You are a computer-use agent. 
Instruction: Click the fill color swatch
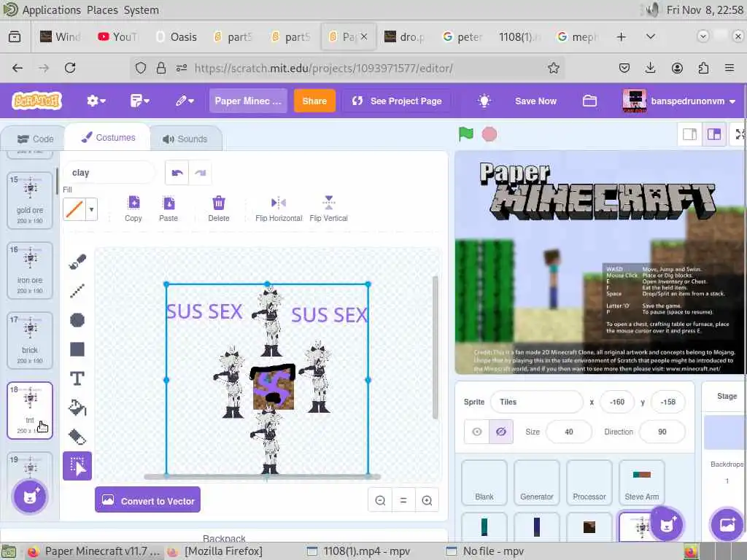pos(74,209)
